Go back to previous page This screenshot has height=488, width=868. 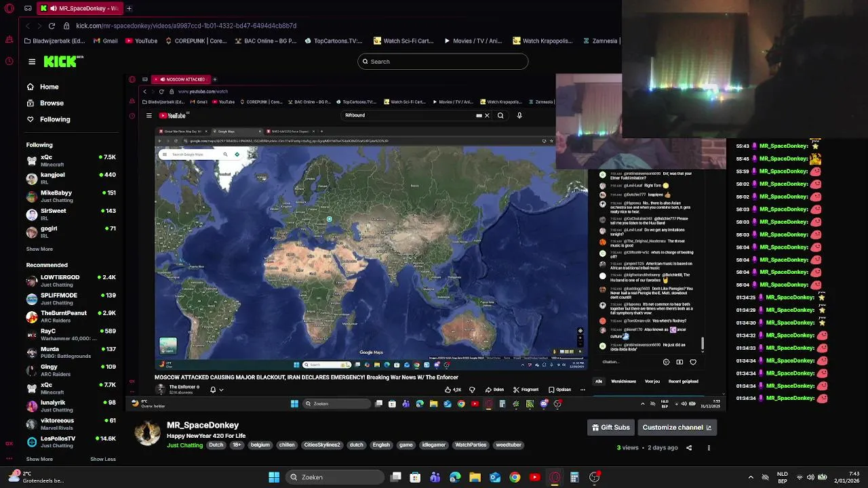pyautogui.click(x=28, y=26)
